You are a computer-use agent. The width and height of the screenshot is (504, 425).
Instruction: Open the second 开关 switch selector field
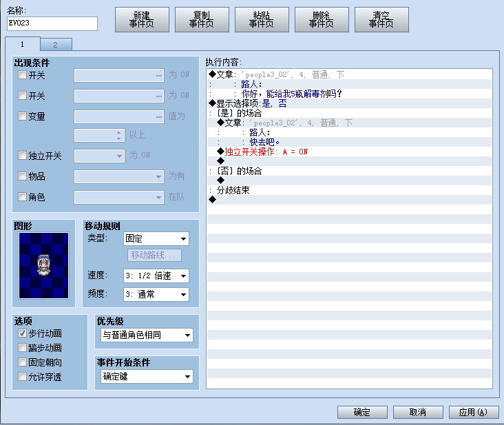[119, 96]
